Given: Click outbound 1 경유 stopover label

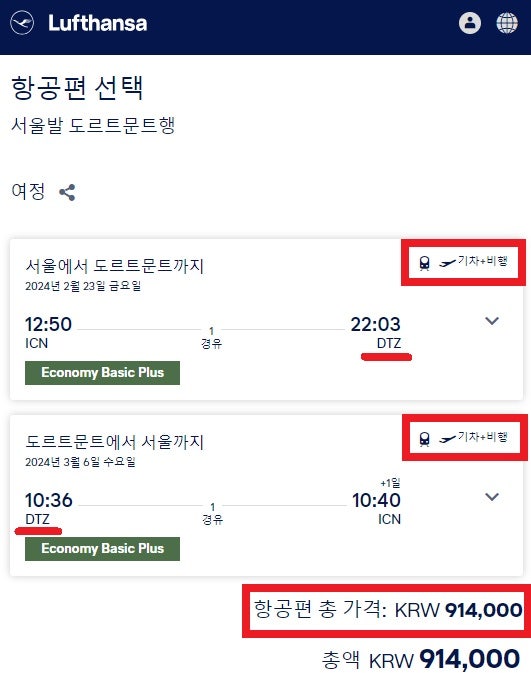Looking at the screenshot, I should pyautogui.click(x=211, y=338).
